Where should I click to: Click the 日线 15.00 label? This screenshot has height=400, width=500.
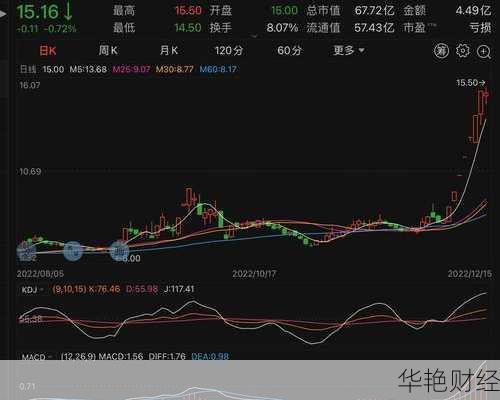click(x=42, y=69)
